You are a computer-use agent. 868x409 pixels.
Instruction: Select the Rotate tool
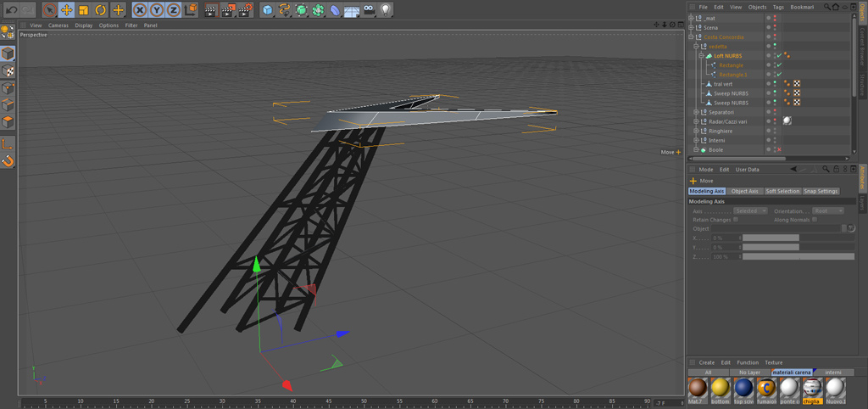tap(100, 9)
